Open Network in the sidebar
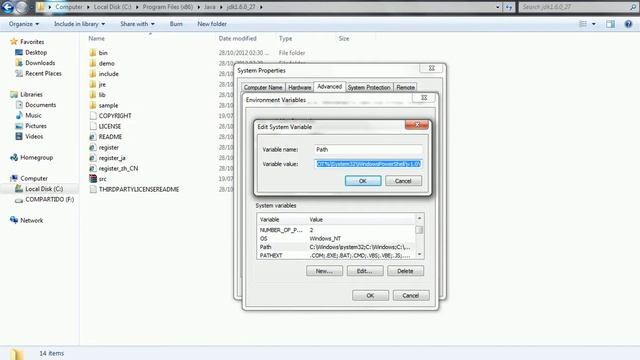 tap(31, 220)
